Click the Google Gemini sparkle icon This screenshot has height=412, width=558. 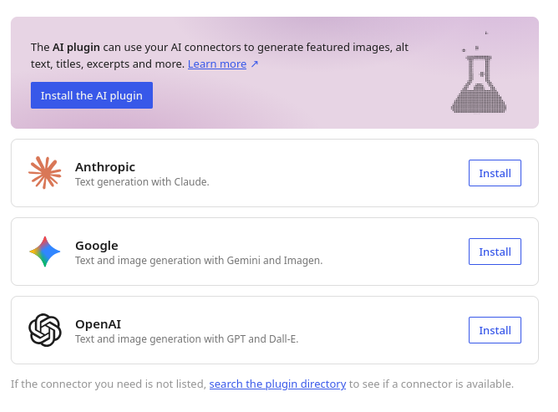point(45,252)
